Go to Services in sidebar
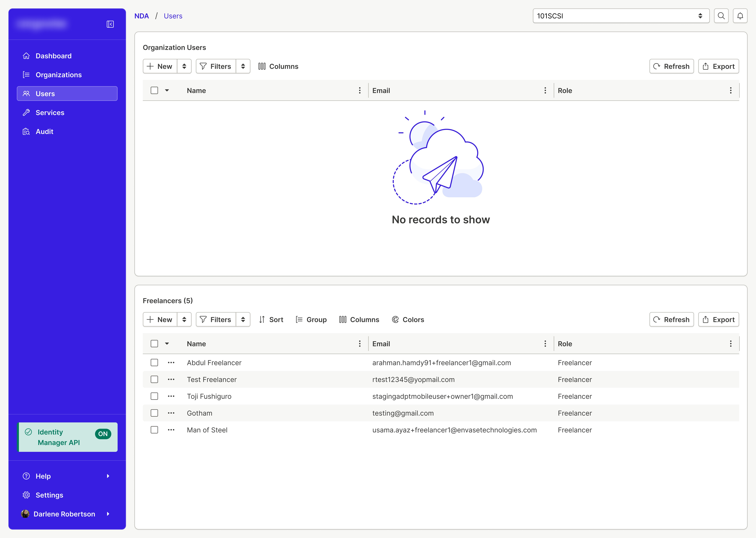 pos(50,113)
